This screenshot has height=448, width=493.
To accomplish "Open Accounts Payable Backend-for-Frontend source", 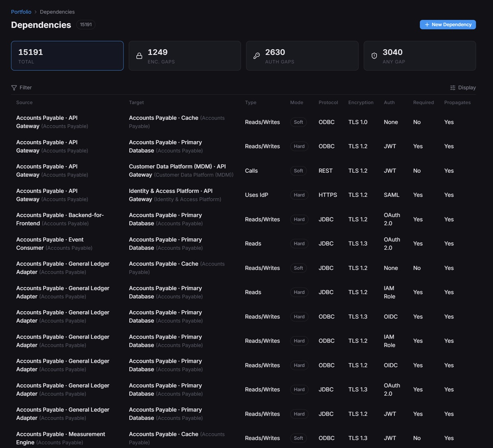I will coord(60,219).
